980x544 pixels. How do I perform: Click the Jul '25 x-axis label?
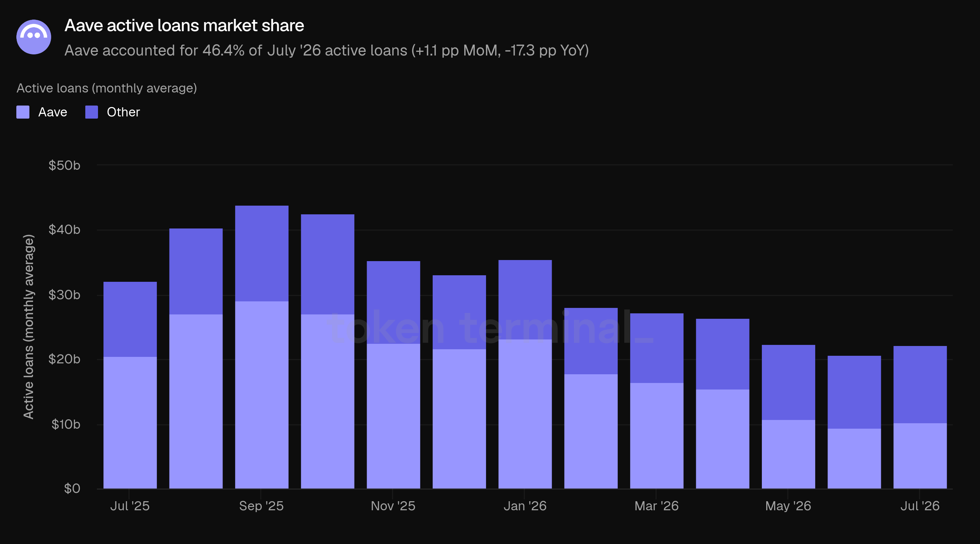pos(130,506)
